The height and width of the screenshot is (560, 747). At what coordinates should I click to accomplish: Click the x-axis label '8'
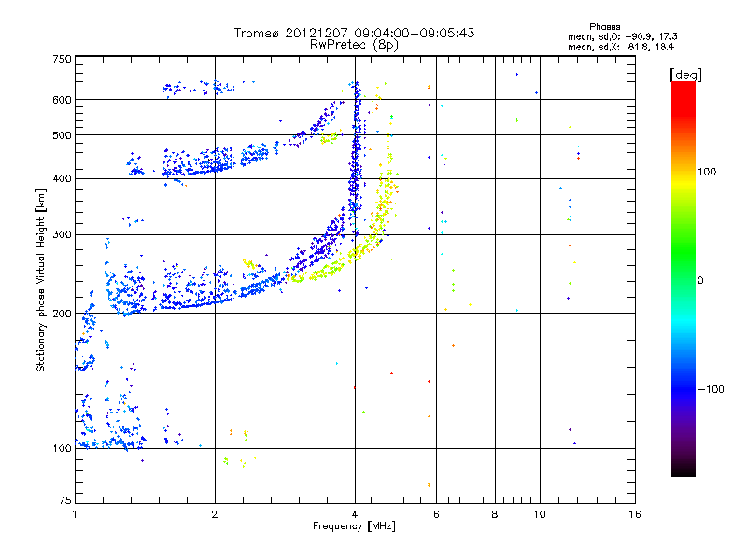coord(495,514)
